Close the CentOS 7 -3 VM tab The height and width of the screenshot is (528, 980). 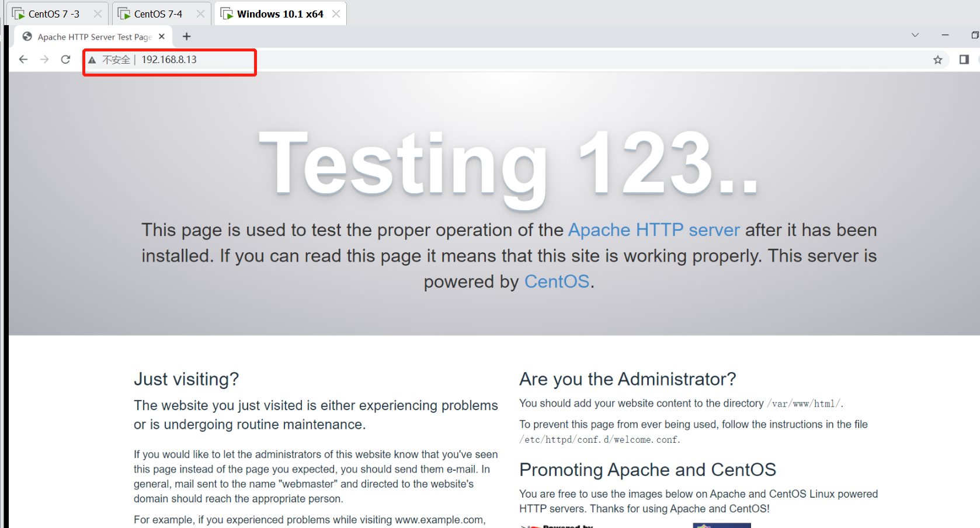coord(98,13)
